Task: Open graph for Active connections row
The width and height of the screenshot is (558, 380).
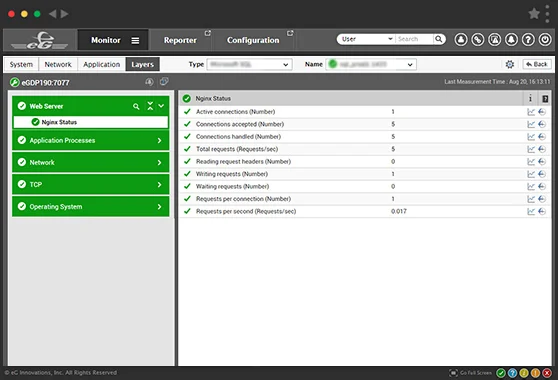Action: pyautogui.click(x=531, y=112)
